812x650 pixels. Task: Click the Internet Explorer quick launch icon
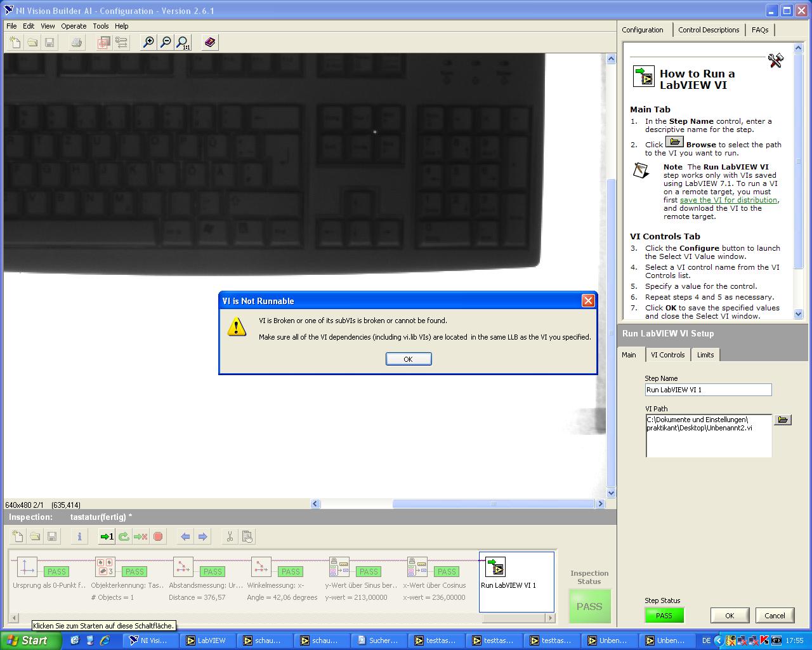tap(105, 640)
